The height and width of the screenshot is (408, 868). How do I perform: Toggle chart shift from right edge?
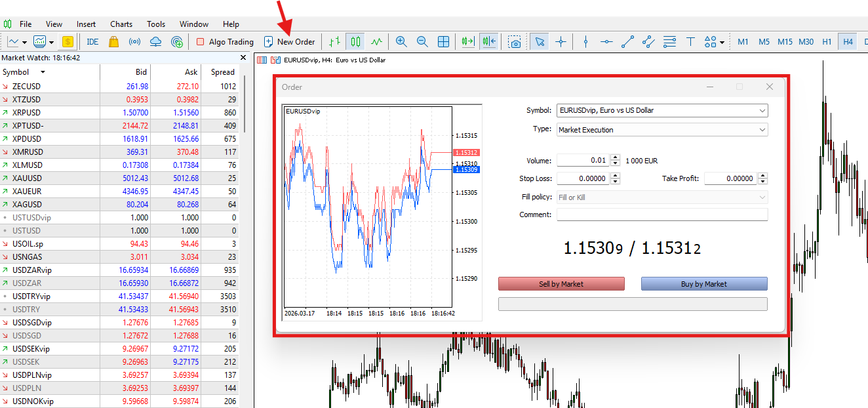click(488, 41)
